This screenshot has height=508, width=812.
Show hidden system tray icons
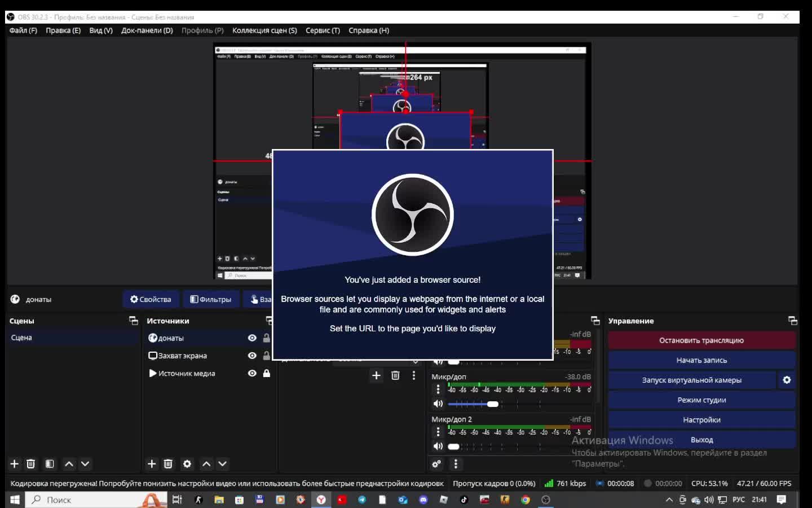pyautogui.click(x=669, y=500)
